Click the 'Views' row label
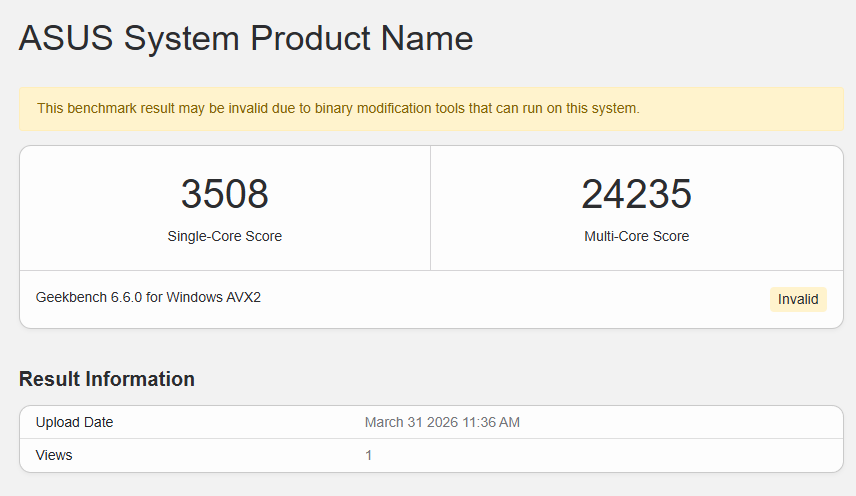Viewport: 856px width, 496px height. point(54,455)
